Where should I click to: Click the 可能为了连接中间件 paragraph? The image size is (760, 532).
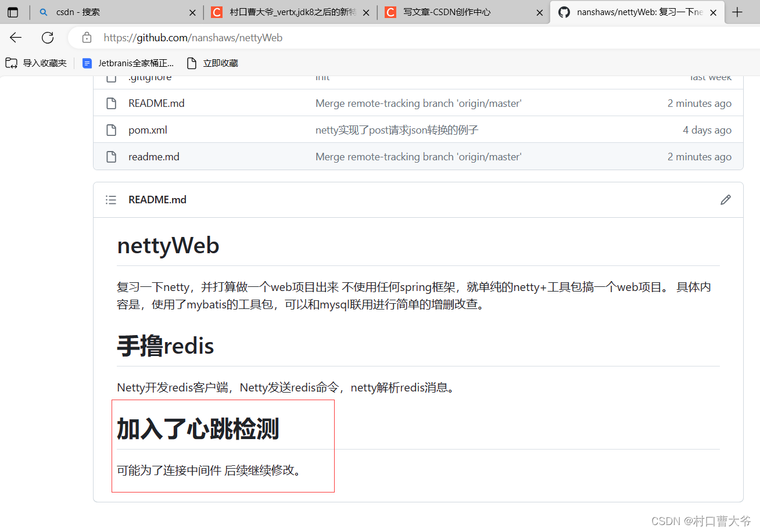tap(210, 470)
